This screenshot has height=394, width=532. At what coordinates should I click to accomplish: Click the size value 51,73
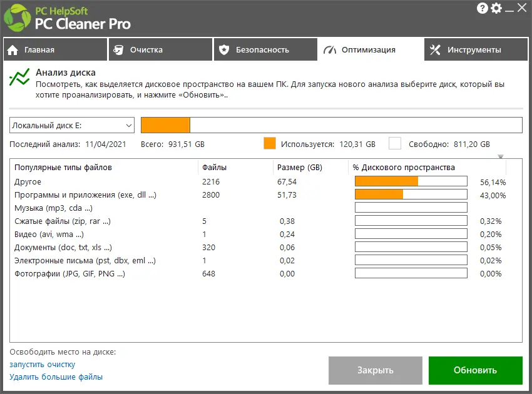click(x=287, y=195)
